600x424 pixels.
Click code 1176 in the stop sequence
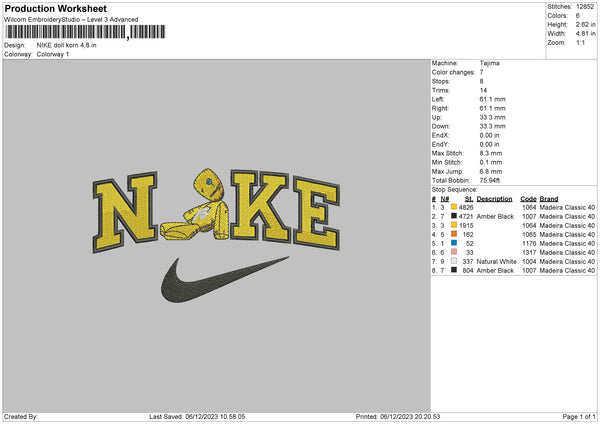[x=529, y=244]
